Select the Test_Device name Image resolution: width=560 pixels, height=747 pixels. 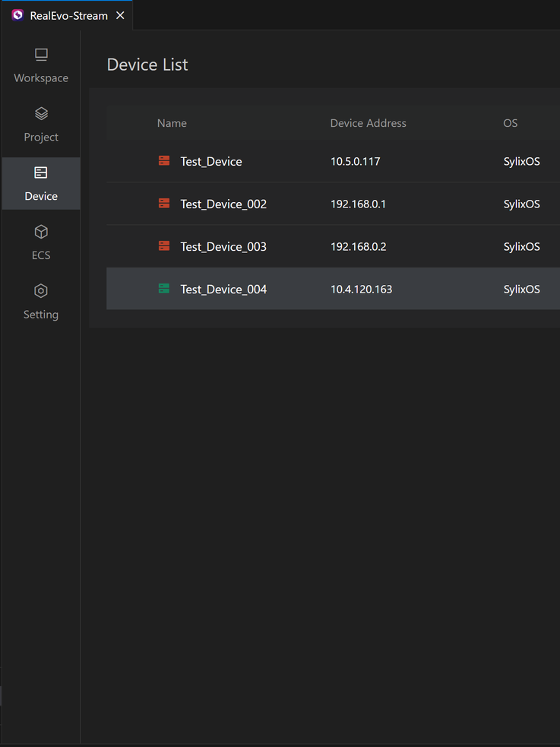(x=211, y=162)
